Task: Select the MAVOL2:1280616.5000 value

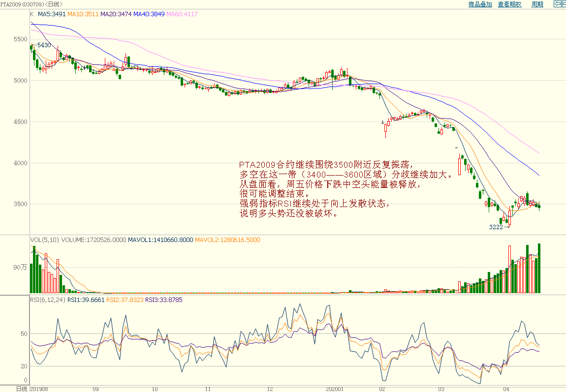Action: pyautogui.click(x=227, y=240)
